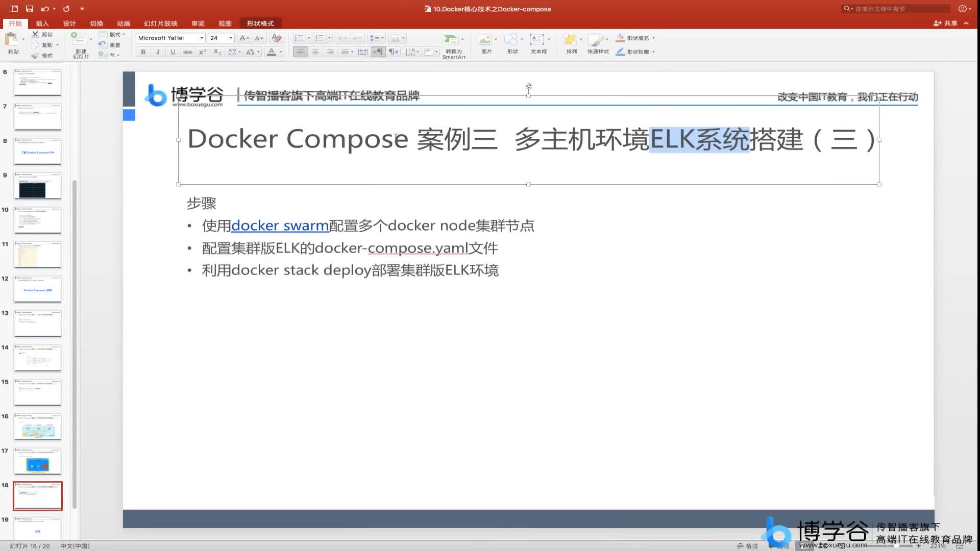Collapse the ribbon with the chevron
This screenshot has width=980, height=551.
pyautogui.click(x=966, y=23)
